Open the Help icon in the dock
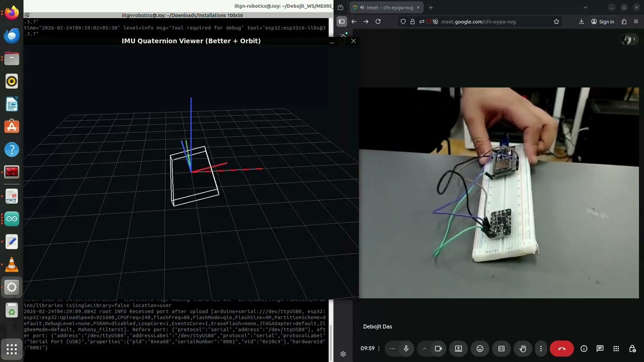Viewport: 644px width, 362px height. (12, 150)
